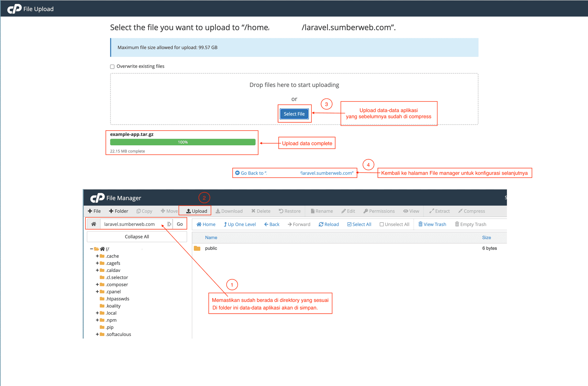588x386 pixels.
Task: Click the Unselect All checkbox item
Action: click(x=382, y=224)
